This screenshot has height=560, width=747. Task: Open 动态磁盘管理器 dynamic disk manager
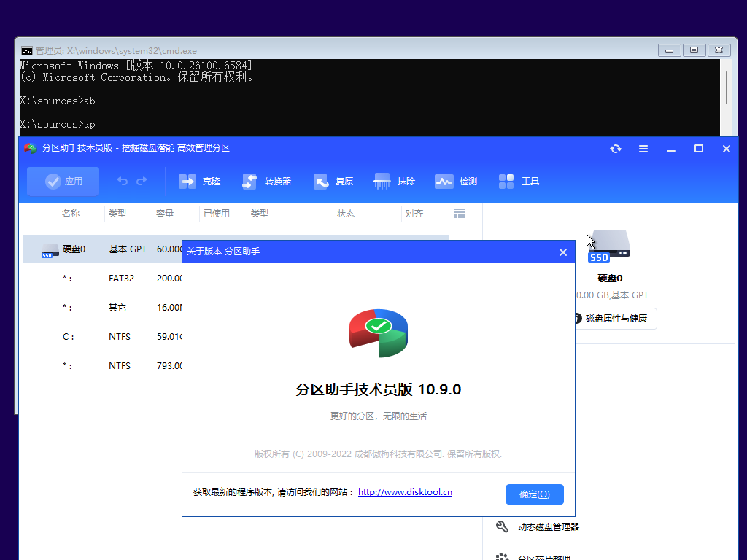tap(549, 526)
